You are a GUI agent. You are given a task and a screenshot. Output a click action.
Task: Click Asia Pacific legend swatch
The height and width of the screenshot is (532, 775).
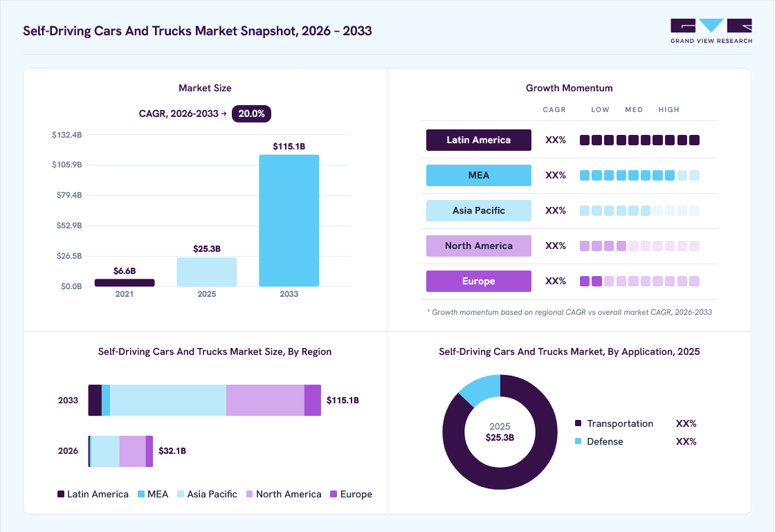(181, 494)
